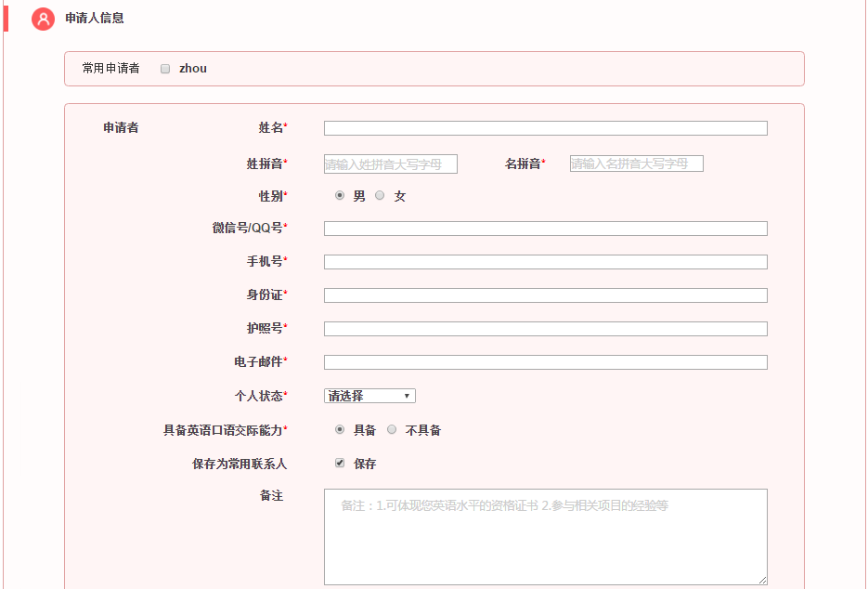The width and height of the screenshot is (868, 589).
Task: Focus the 名拼音 given name pinyin field
Action: pos(636,164)
